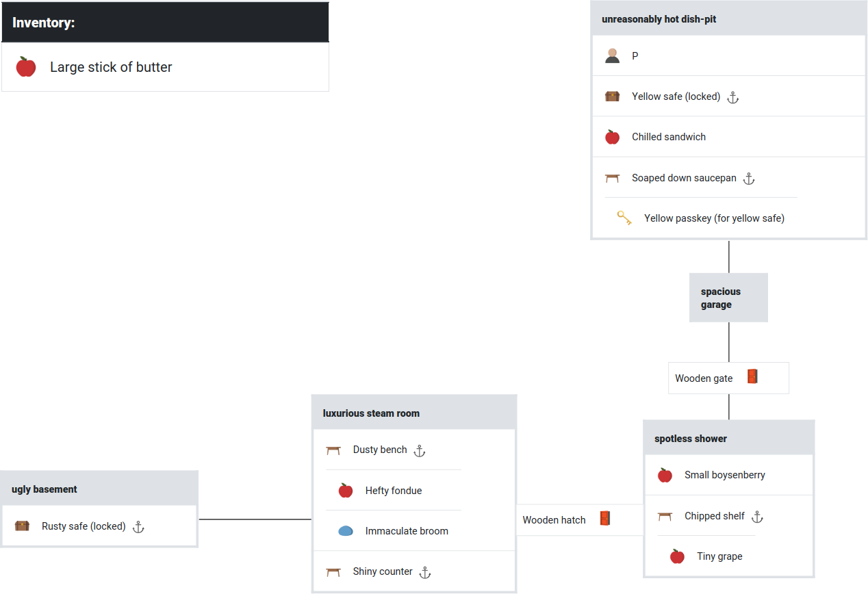This screenshot has height=594, width=868.
Task: Click the anchor icon next to Dusty bench
Action: click(x=420, y=450)
